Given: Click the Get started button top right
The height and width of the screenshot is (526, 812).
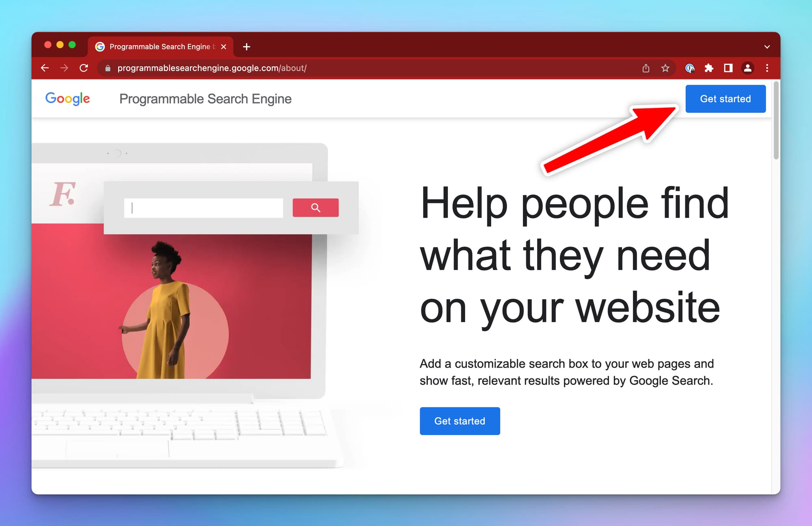Looking at the screenshot, I should [x=724, y=99].
